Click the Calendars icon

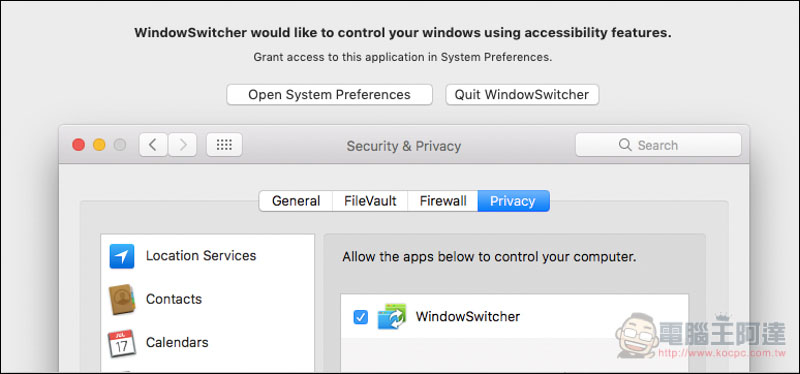coord(121,342)
